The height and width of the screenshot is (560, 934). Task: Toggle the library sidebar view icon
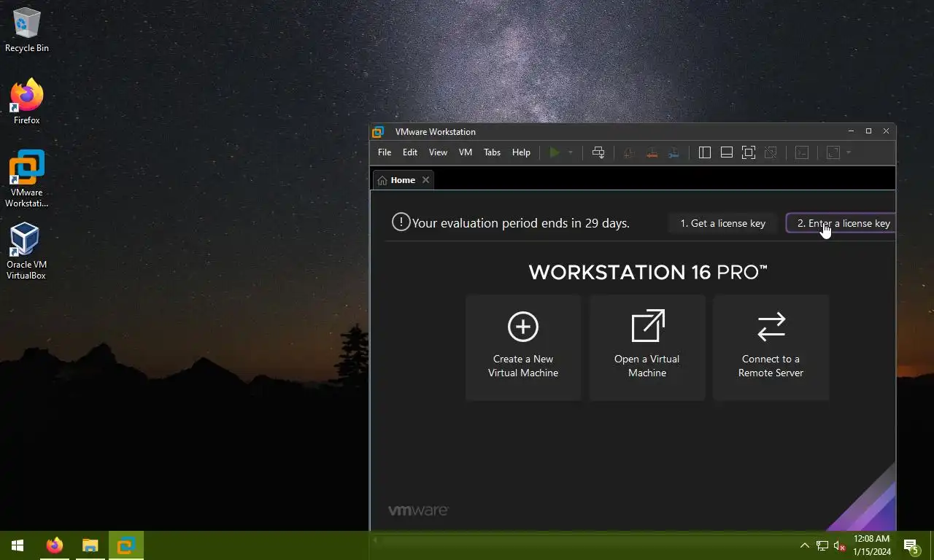click(705, 152)
